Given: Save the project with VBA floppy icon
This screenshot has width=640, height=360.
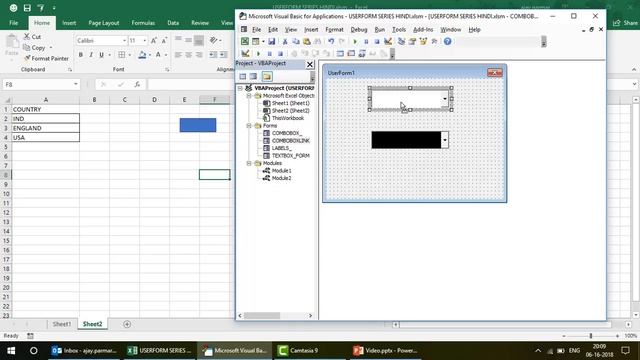Looking at the screenshot, I should click(x=271, y=41).
